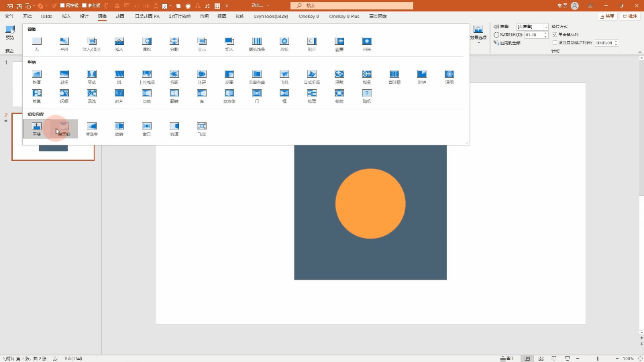Screen dimensions: 644x362
Task: Select the 无 (None) transition
Action: click(36, 44)
